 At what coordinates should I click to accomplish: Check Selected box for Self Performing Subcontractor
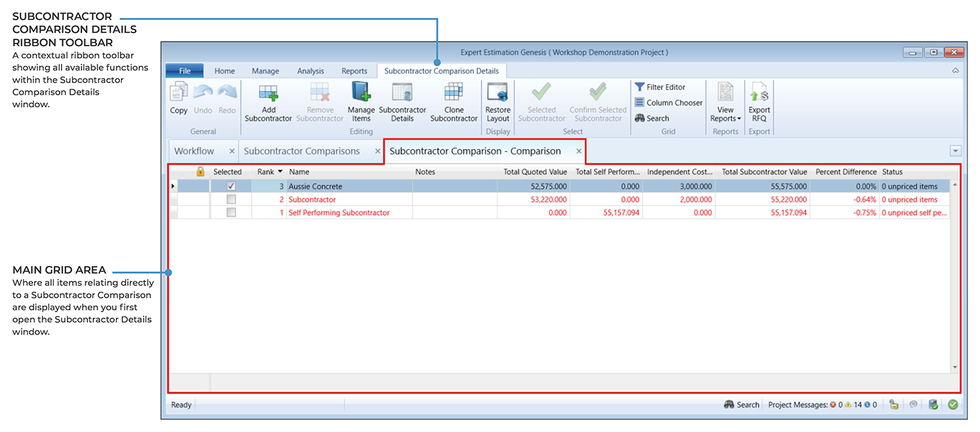231,213
